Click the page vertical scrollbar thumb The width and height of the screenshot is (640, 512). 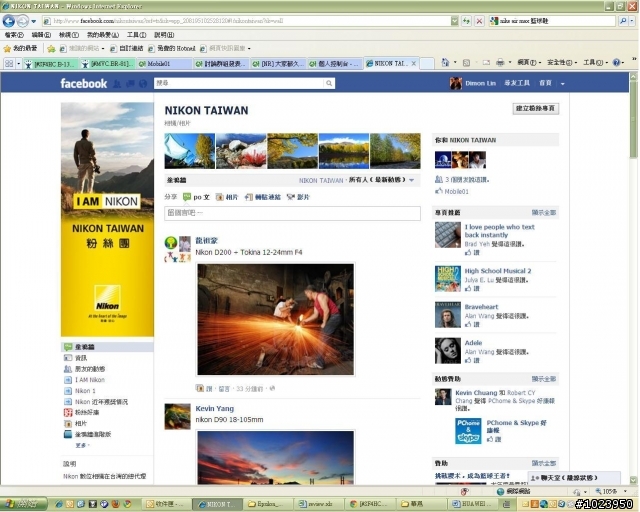633,119
